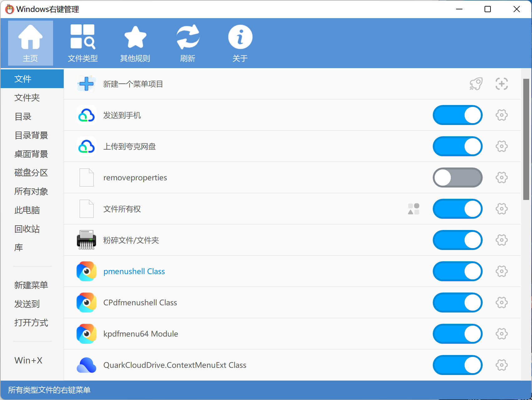Click the app icon beside kpdfmenu64 Module
Image resolution: width=532 pixels, height=400 pixels.
coord(86,334)
